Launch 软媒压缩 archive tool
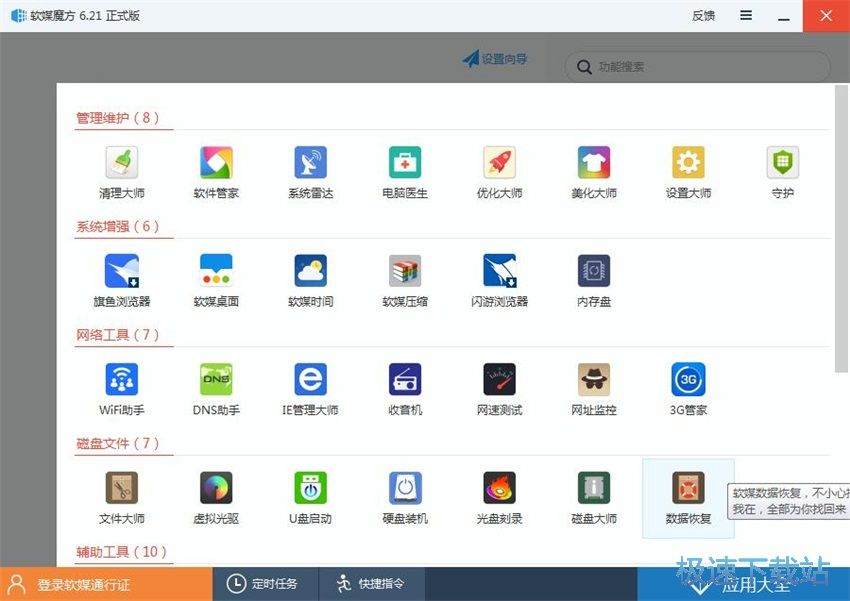This screenshot has height=601, width=850. click(x=405, y=281)
